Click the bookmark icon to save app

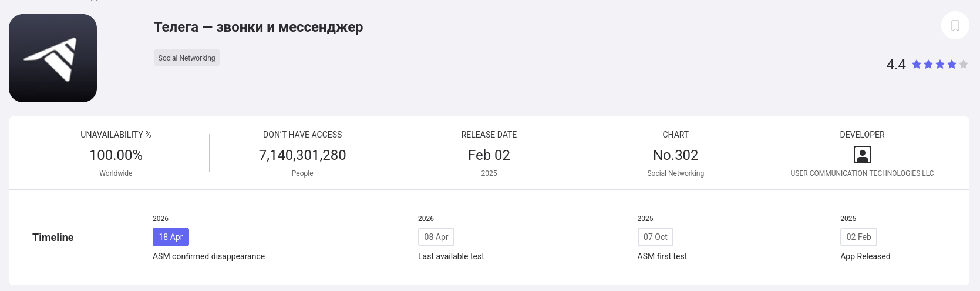[955, 26]
